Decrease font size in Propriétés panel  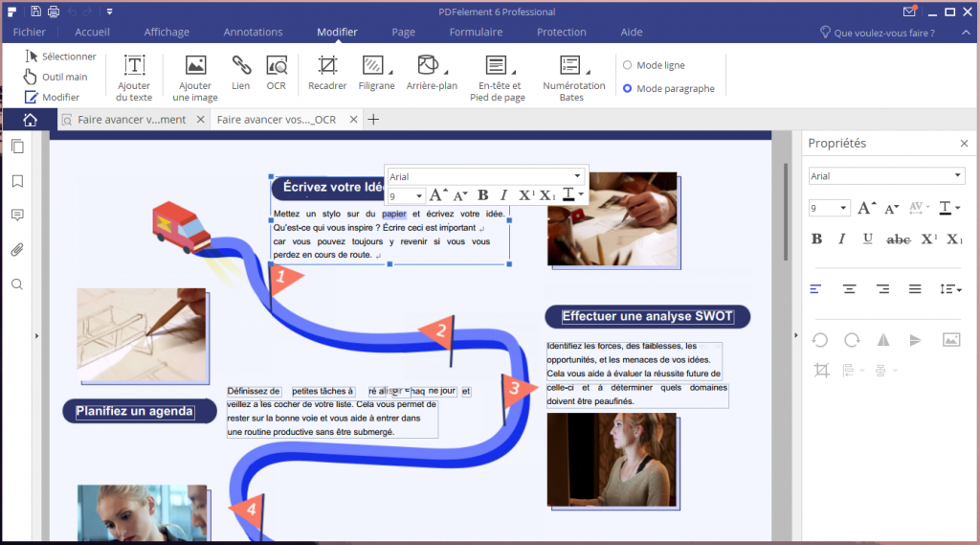(891, 209)
